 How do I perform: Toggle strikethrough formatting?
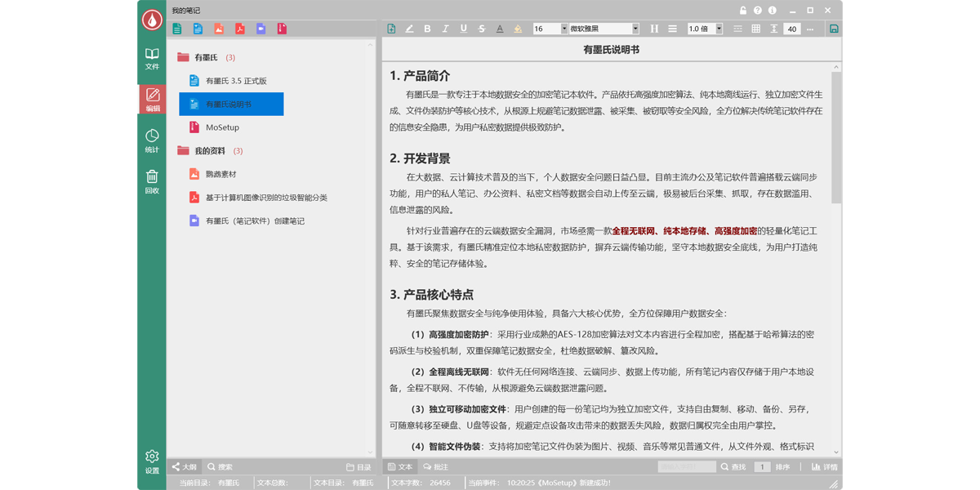point(482,29)
